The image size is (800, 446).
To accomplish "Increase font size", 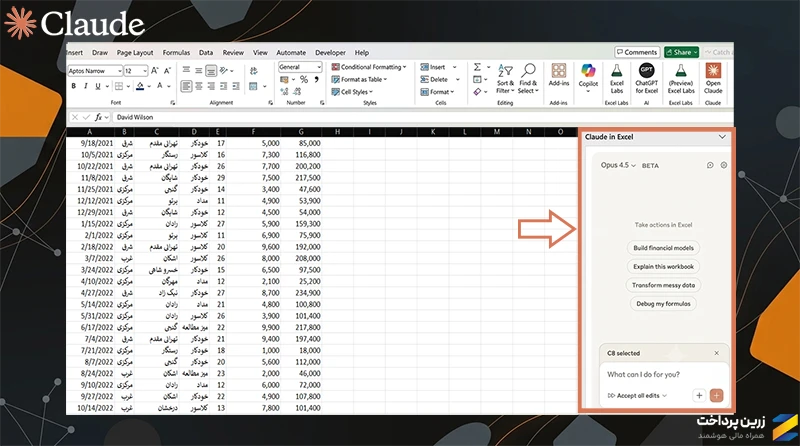I will pyautogui.click(x=155, y=71).
